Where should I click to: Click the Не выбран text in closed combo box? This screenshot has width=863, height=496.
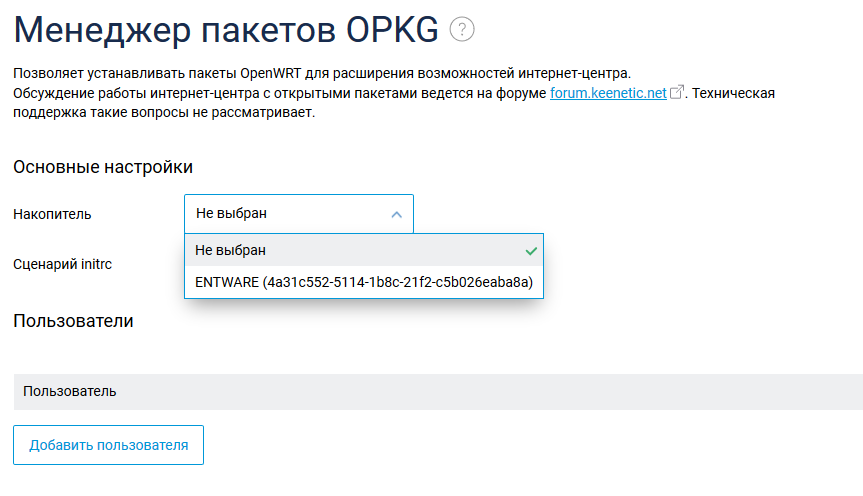pyautogui.click(x=231, y=214)
